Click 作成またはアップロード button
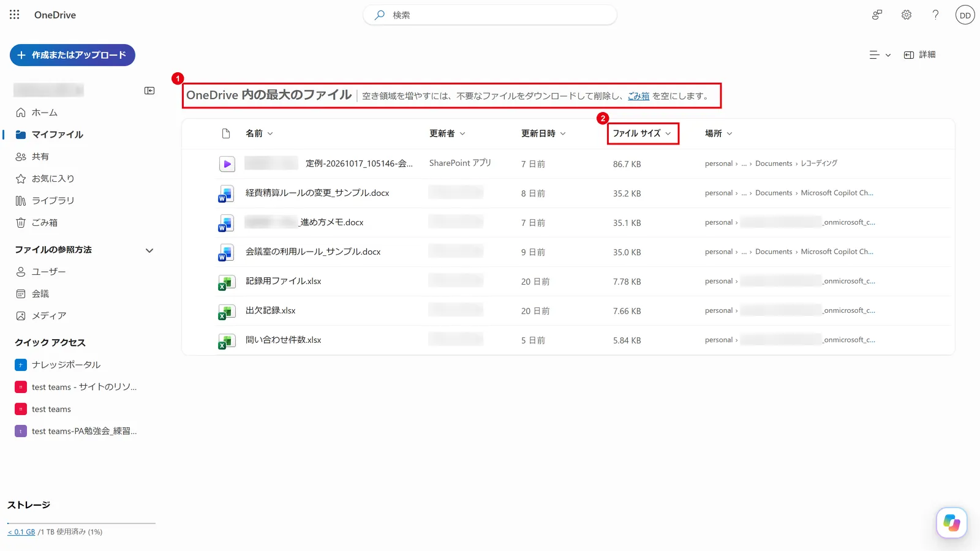The image size is (980, 551). pyautogui.click(x=72, y=55)
